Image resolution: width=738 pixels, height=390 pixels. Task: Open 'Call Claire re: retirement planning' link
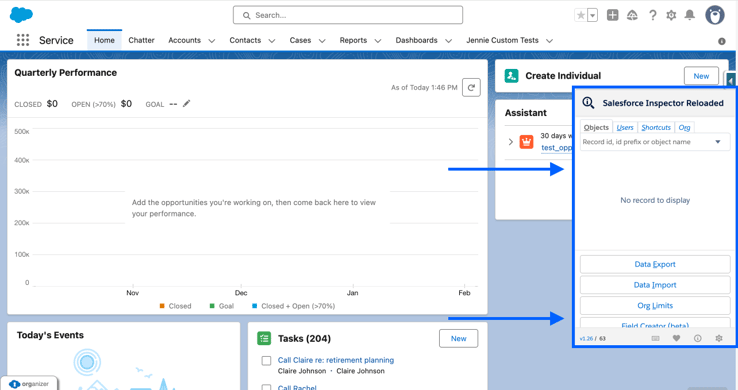click(336, 360)
